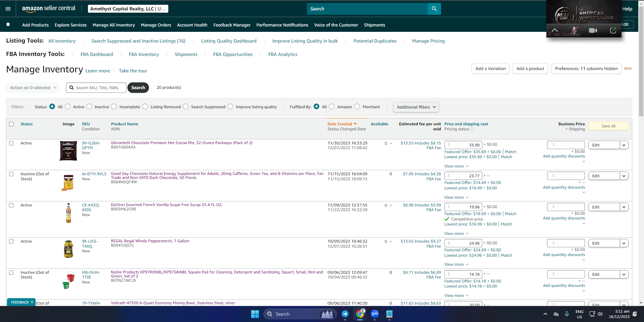Viewport: 644px width, 322px height.
Task: Tick the select-all checkbox in table header
Action: tap(11, 124)
